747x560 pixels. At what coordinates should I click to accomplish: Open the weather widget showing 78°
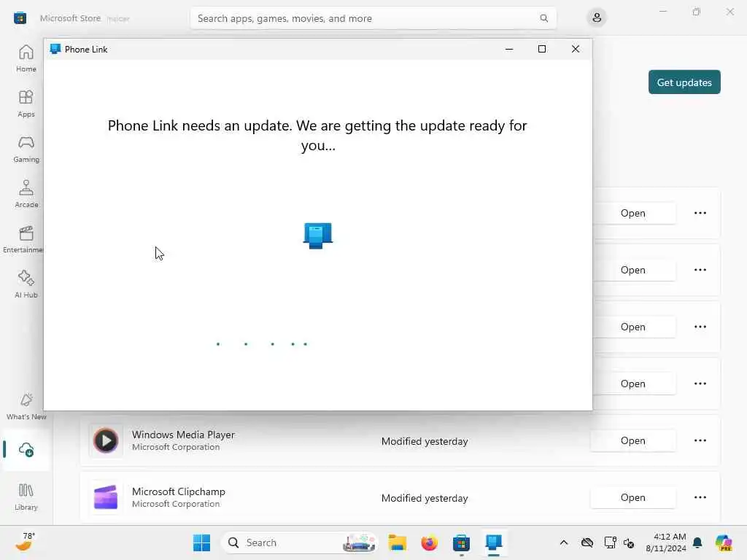click(24, 542)
